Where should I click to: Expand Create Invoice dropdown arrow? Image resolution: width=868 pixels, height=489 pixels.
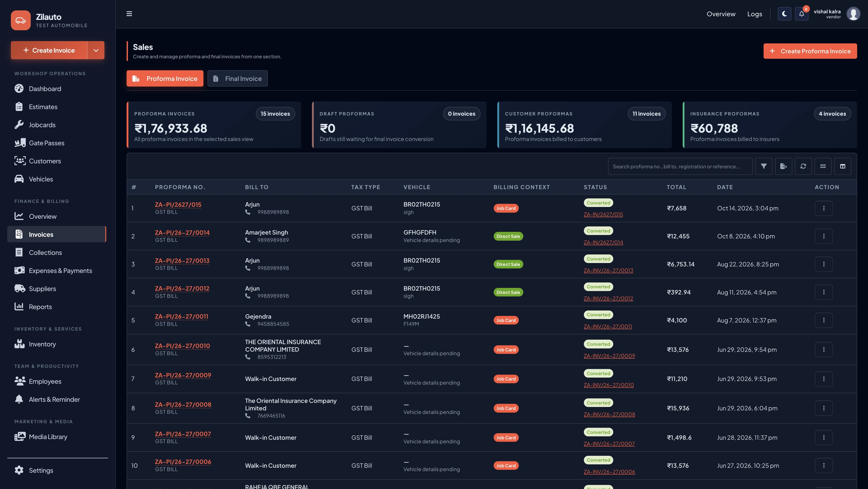click(x=96, y=50)
